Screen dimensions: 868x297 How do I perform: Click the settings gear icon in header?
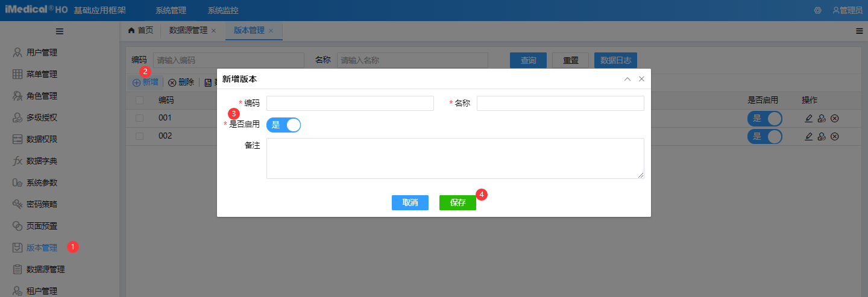818,10
